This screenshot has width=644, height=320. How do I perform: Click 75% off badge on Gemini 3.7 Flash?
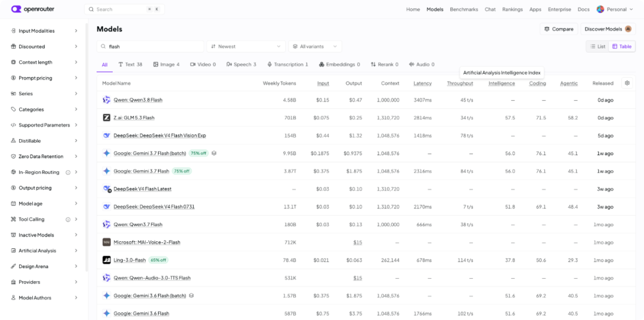click(181, 171)
